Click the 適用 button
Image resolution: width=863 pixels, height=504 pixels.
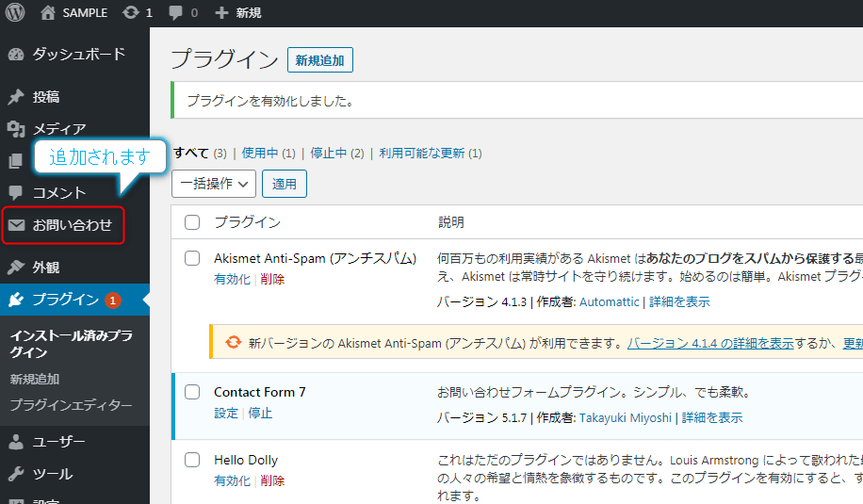pos(284,184)
